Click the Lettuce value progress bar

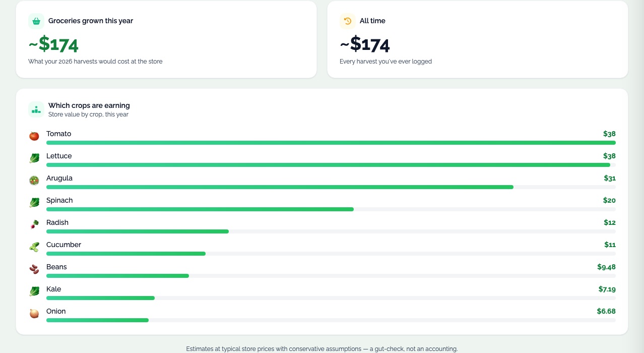tap(331, 165)
